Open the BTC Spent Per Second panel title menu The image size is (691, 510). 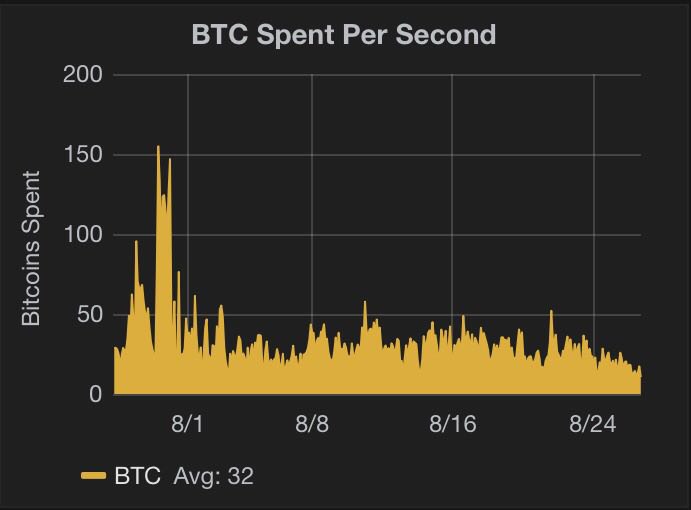pos(344,34)
